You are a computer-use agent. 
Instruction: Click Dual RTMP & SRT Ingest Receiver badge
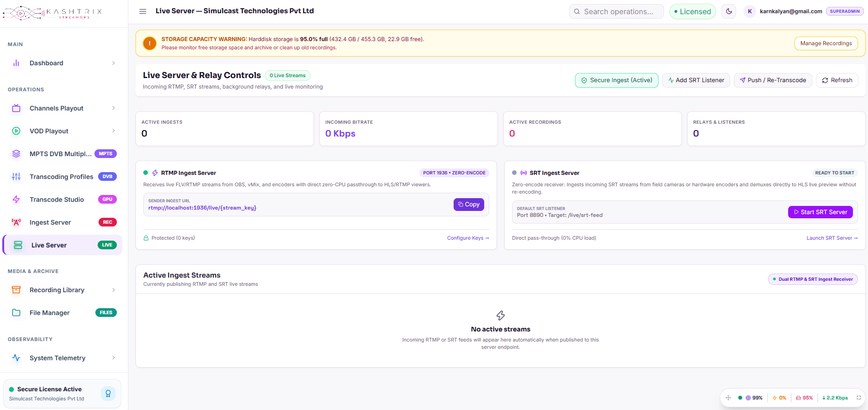[813, 279]
